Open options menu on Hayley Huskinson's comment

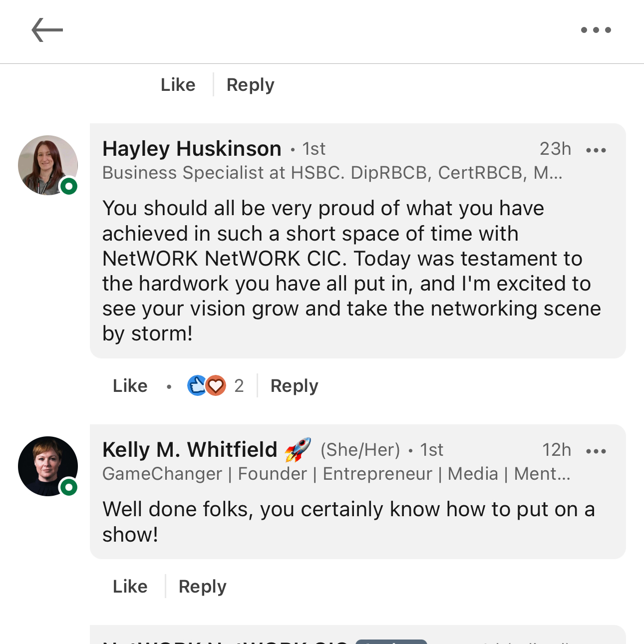click(596, 150)
